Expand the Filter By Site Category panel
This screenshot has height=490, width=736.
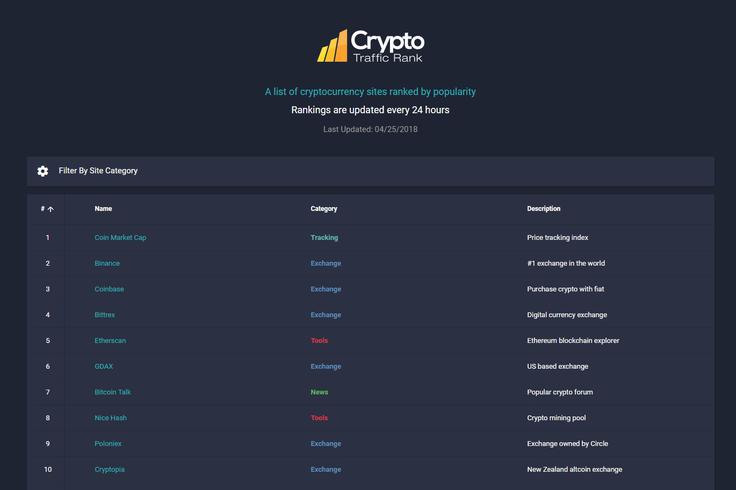click(370, 171)
